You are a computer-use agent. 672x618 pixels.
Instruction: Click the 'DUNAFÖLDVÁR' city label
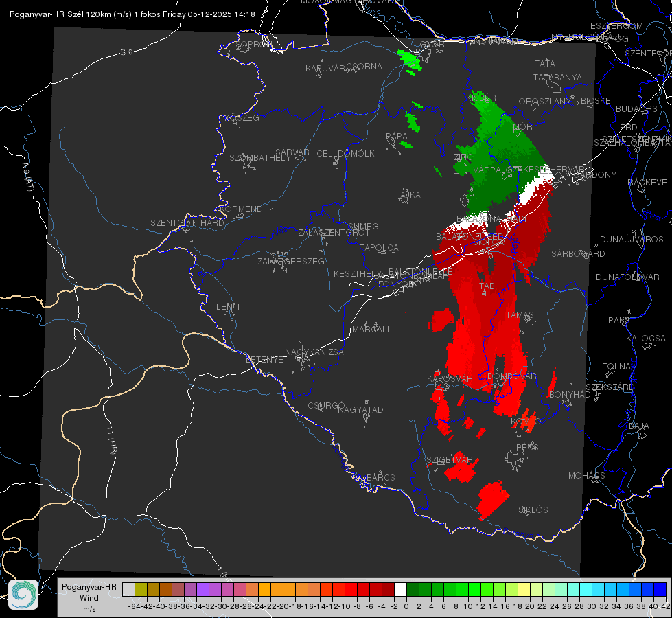[627, 277]
